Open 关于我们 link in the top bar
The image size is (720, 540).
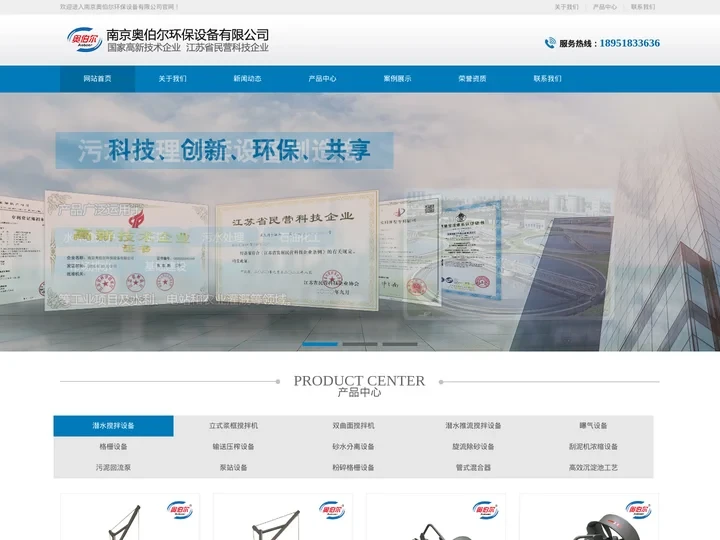pos(567,7)
